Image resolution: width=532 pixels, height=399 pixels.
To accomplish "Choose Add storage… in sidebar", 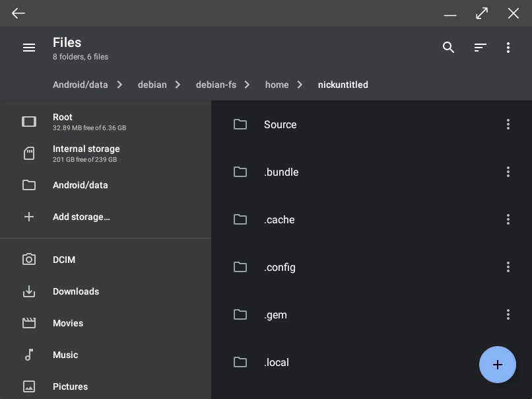I will 106,217.
